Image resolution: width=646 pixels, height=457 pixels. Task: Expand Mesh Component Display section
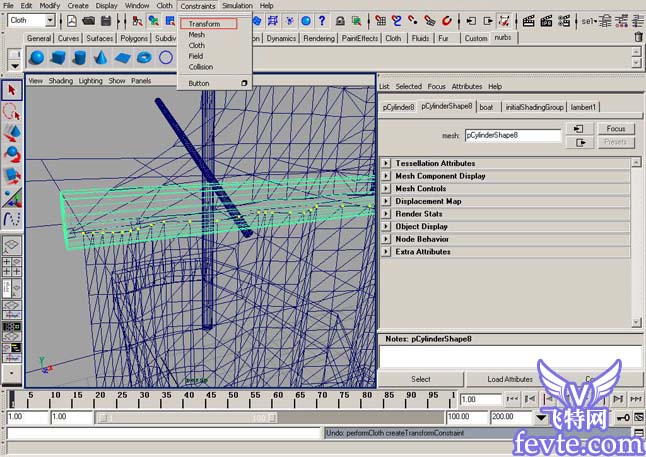coord(386,176)
